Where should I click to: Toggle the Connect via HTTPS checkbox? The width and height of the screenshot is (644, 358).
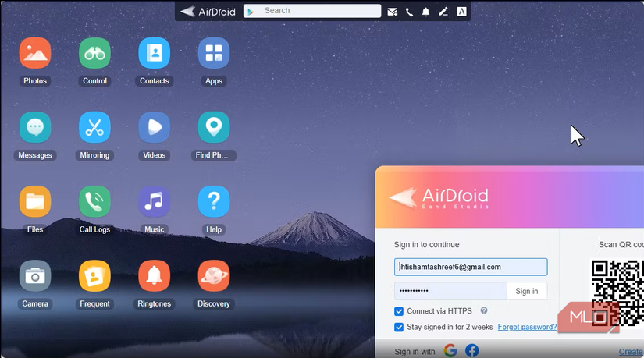pyautogui.click(x=398, y=311)
